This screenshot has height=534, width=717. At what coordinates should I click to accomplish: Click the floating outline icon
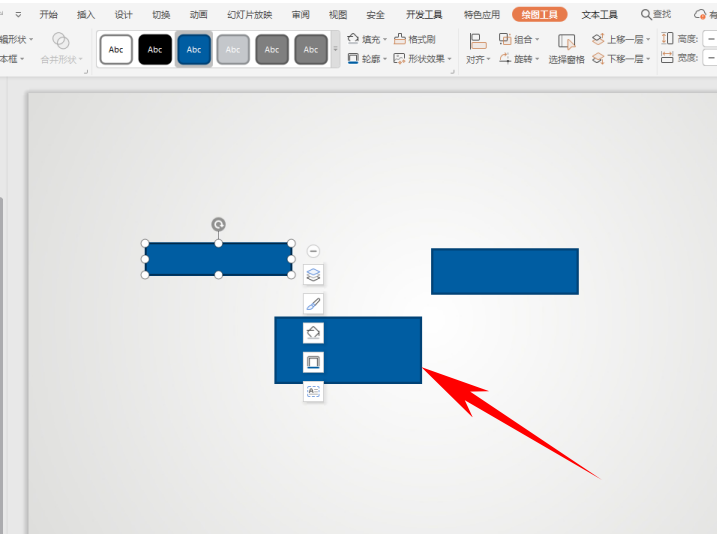click(x=313, y=362)
